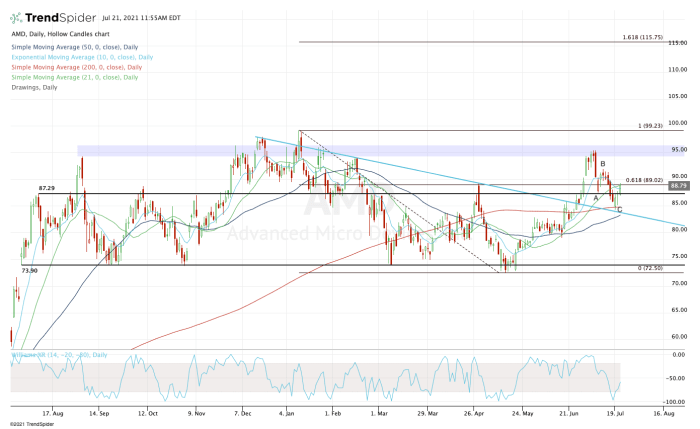Click the 85.00 price axis label
The image size is (700, 429).
tap(679, 203)
